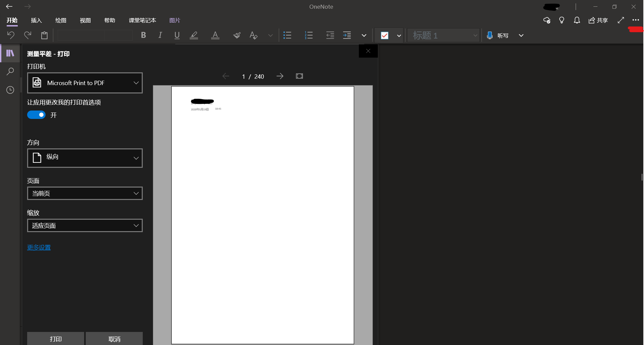Click the 打印 button
The height and width of the screenshot is (345, 644).
pyautogui.click(x=56, y=339)
